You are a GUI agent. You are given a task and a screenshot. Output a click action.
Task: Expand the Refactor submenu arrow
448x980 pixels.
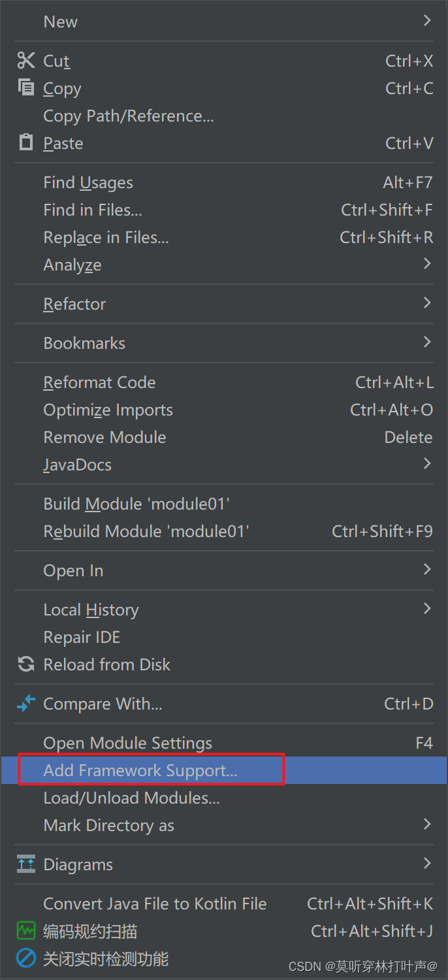tap(427, 303)
